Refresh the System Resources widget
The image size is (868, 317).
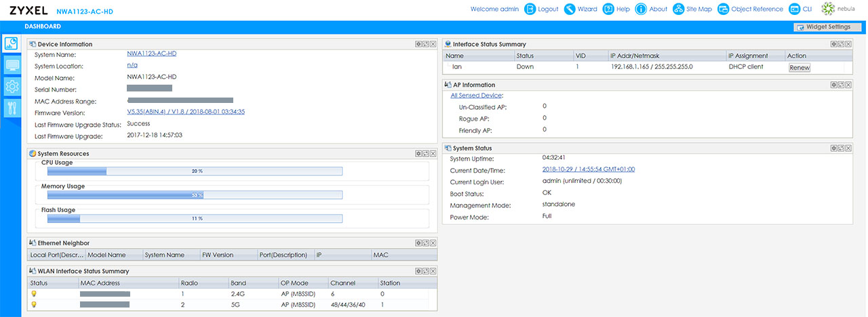click(426, 154)
